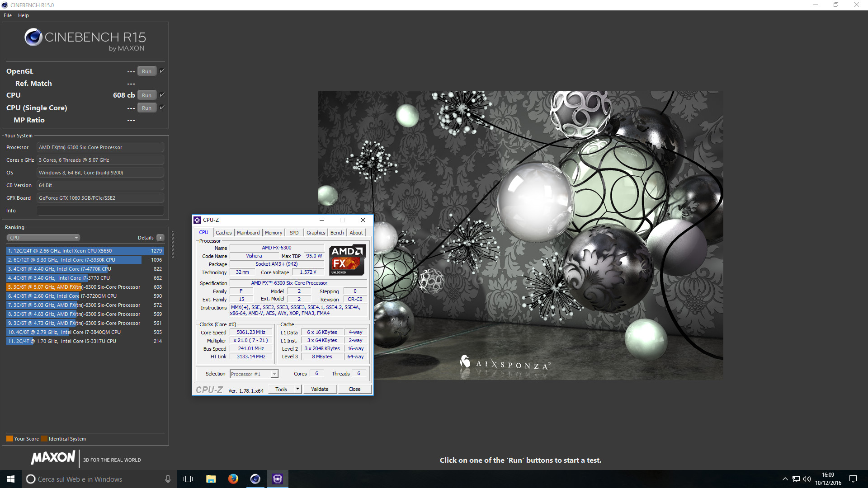Toggle the CPU Single Core checkbox
The image size is (868, 488).
(x=162, y=108)
